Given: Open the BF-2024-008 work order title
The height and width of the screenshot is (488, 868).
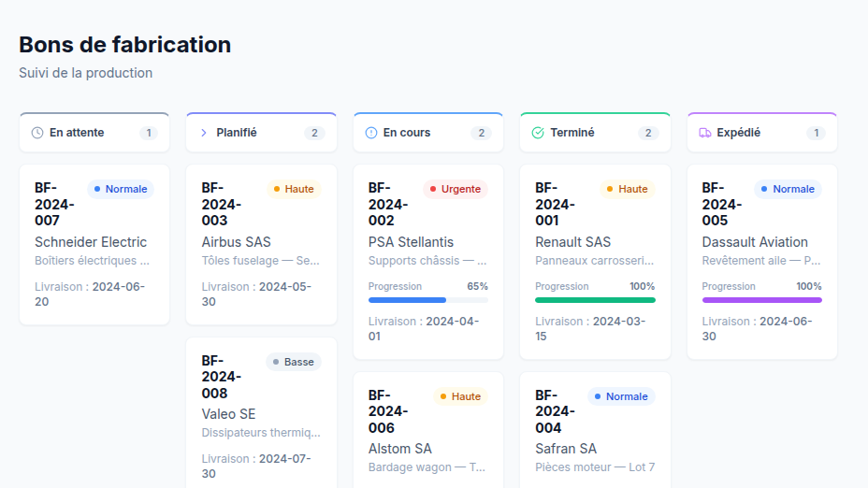Looking at the screenshot, I should tap(222, 377).
